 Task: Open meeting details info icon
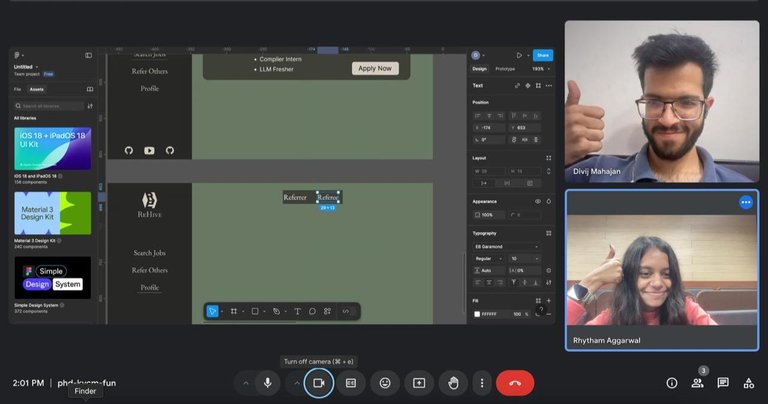pos(672,383)
